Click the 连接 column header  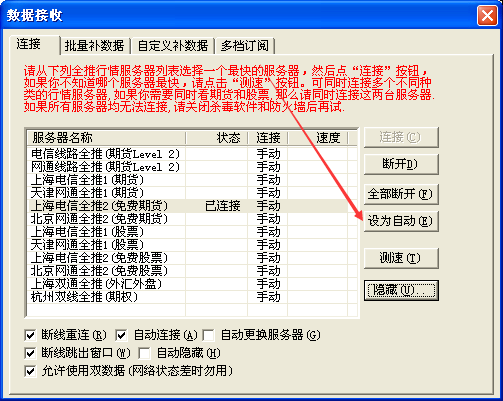pyautogui.click(x=268, y=138)
